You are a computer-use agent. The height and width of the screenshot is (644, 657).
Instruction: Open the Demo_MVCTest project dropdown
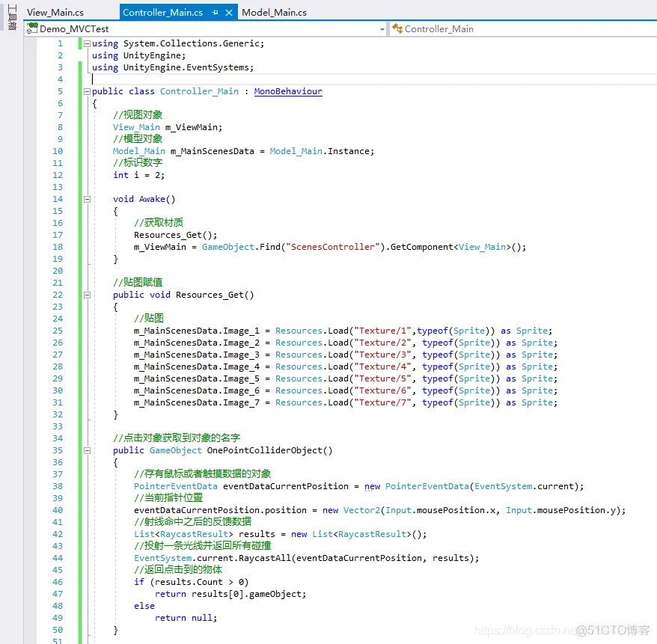[x=382, y=29]
